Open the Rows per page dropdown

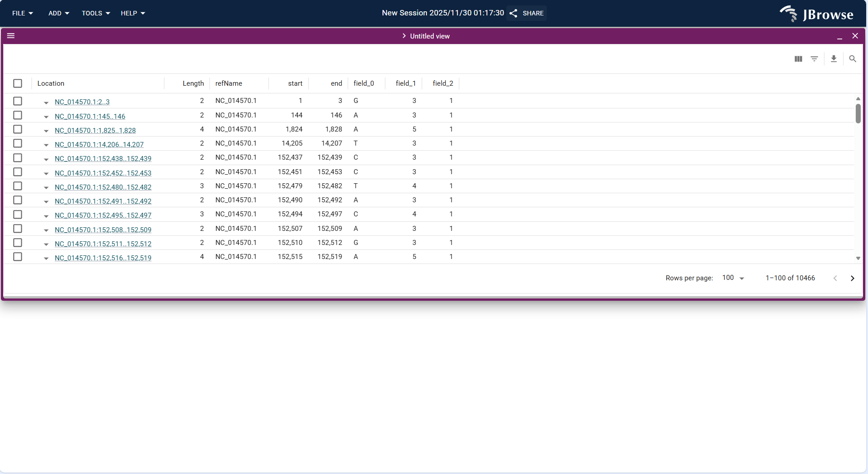pyautogui.click(x=732, y=278)
